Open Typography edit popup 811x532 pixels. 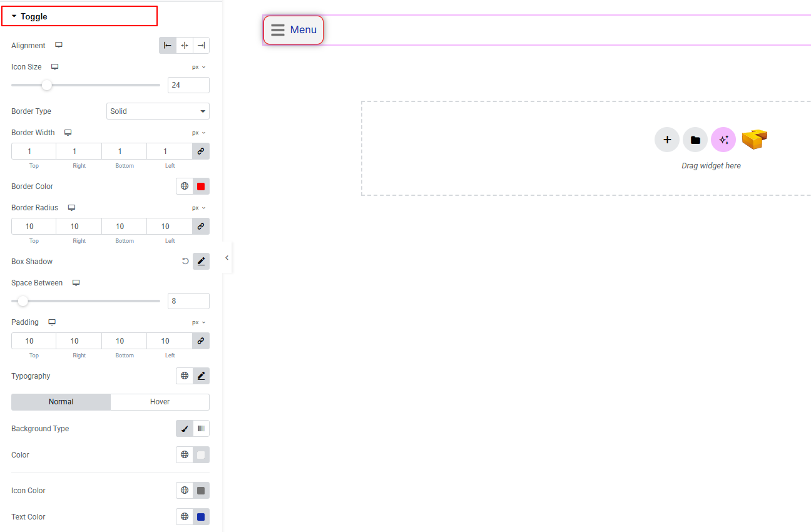(x=201, y=376)
